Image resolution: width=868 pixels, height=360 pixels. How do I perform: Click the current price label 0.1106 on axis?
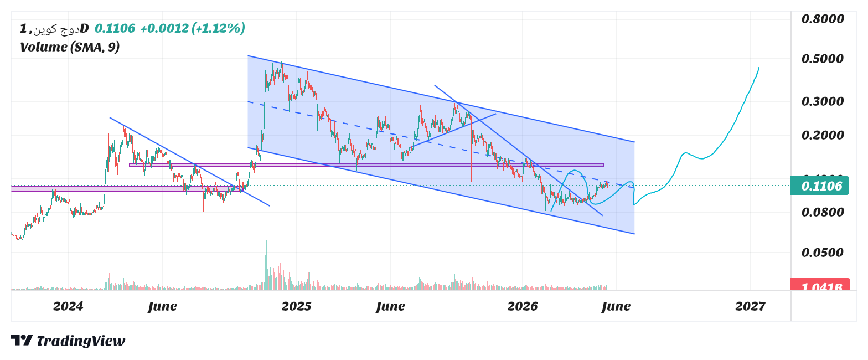click(819, 186)
